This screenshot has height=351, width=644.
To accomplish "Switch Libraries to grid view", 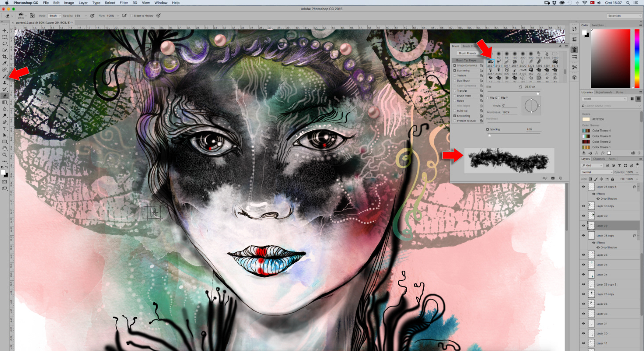I will (632, 99).
